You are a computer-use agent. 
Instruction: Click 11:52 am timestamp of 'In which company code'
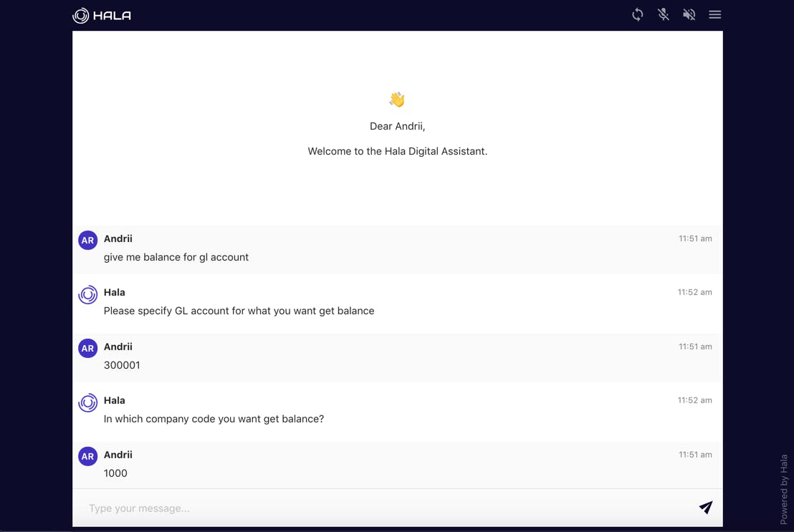click(x=695, y=400)
